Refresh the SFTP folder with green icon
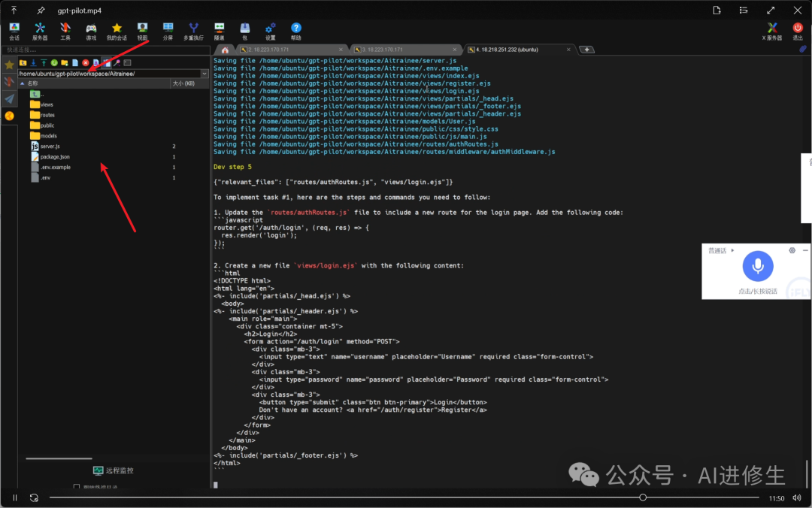Image resolution: width=812 pixels, height=508 pixels. pos(54,62)
